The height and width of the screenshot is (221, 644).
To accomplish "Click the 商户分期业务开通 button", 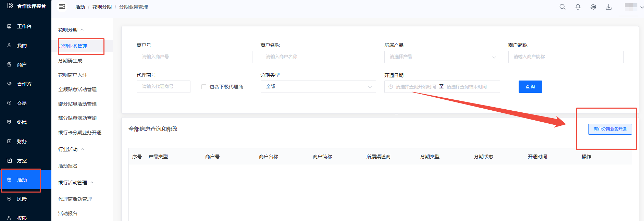I will tap(610, 129).
